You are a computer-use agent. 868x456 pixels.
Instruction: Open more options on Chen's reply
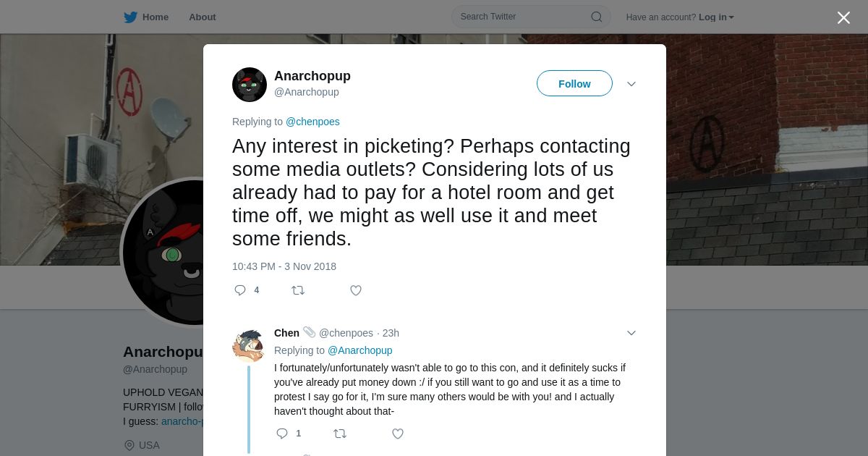coord(631,333)
